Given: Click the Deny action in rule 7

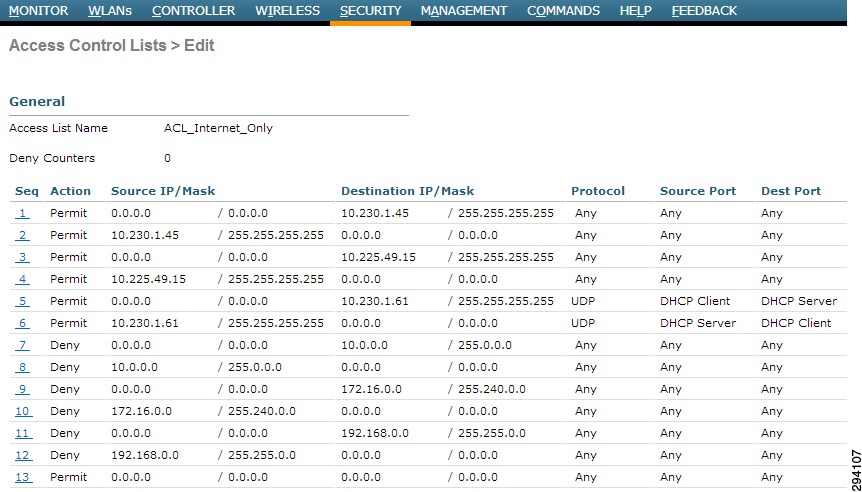Looking at the screenshot, I should click(65, 345).
